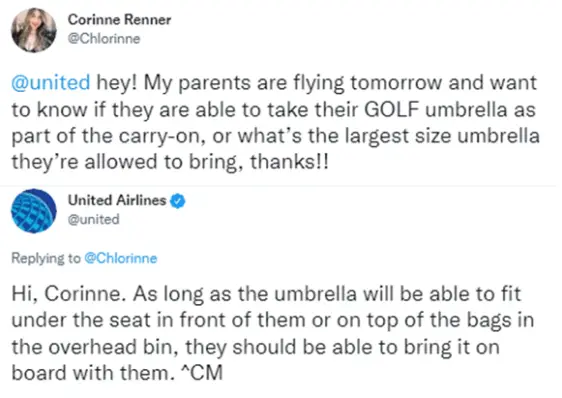Click the 'Replying to' label
Image resolution: width=562 pixels, height=398 pixels.
click(46, 259)
